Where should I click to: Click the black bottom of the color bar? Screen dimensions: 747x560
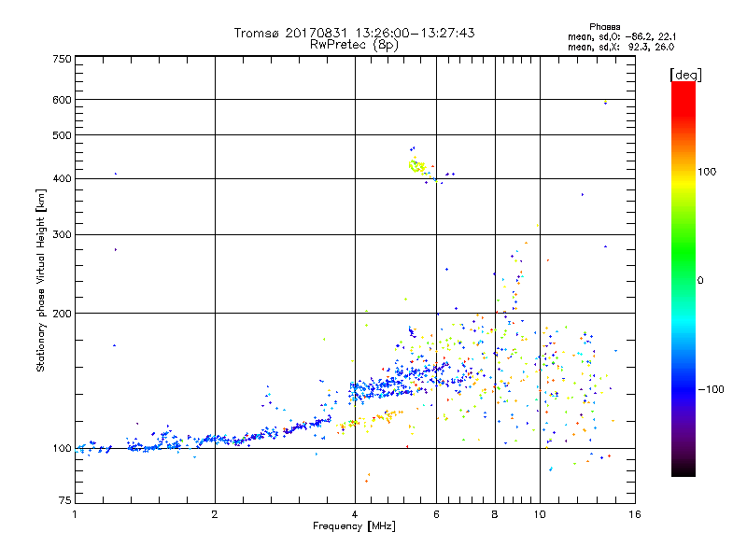click(683, 471)
